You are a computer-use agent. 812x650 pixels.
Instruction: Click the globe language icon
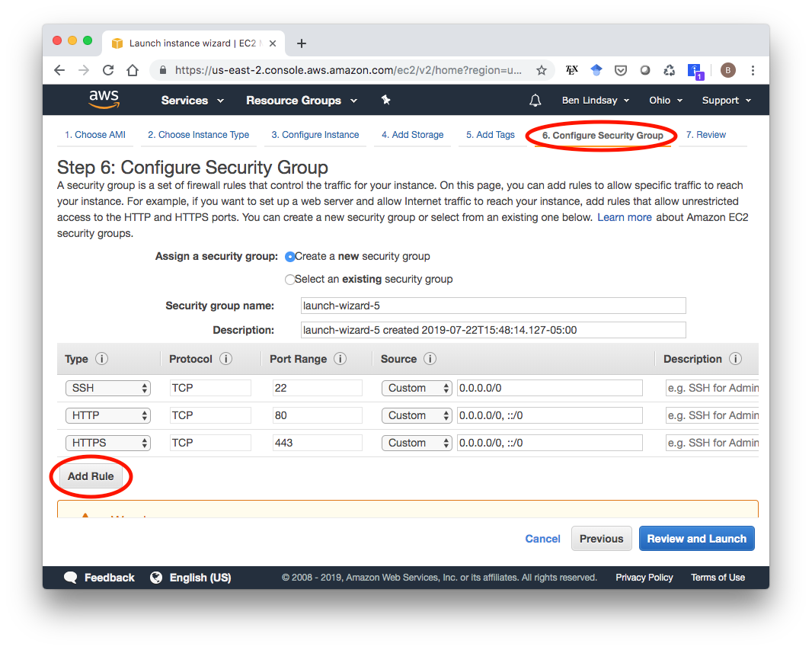click(x=156, y=578)
